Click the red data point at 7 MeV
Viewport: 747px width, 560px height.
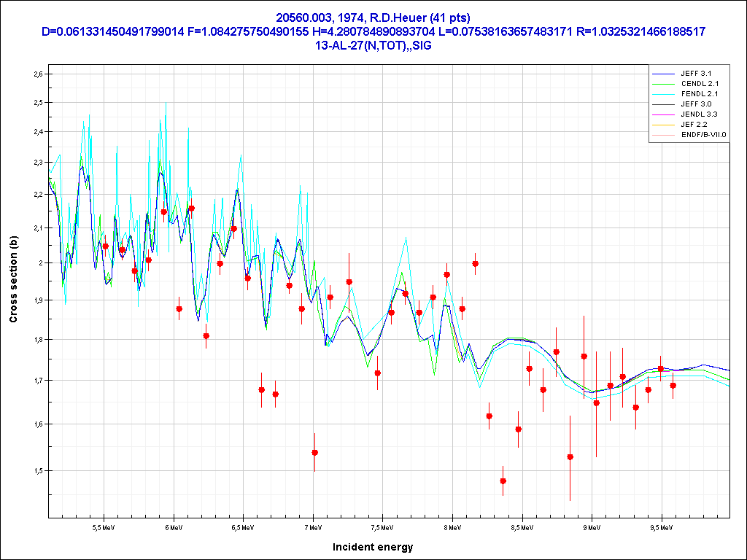(x=314, y=453)
